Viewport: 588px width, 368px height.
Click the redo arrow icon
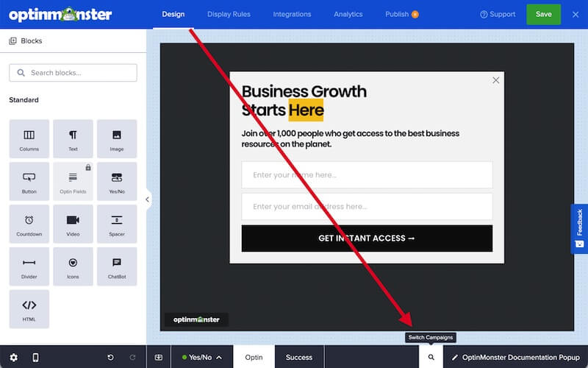(132, 358)
